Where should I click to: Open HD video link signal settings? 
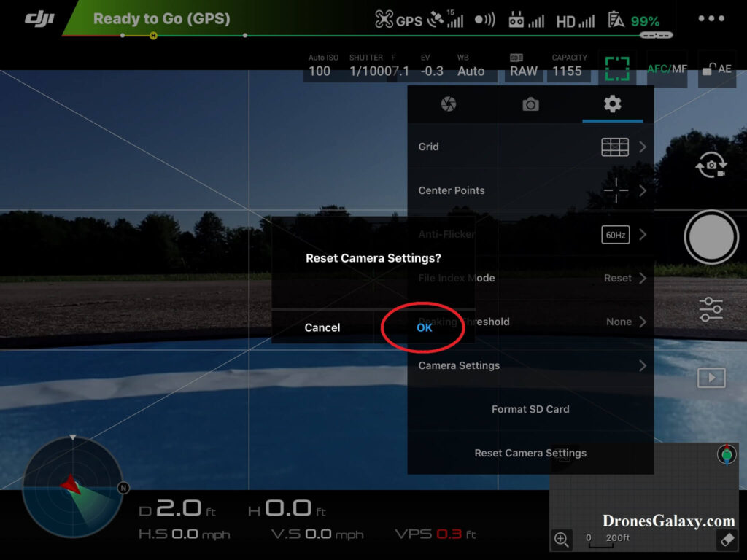click(575, 21)
